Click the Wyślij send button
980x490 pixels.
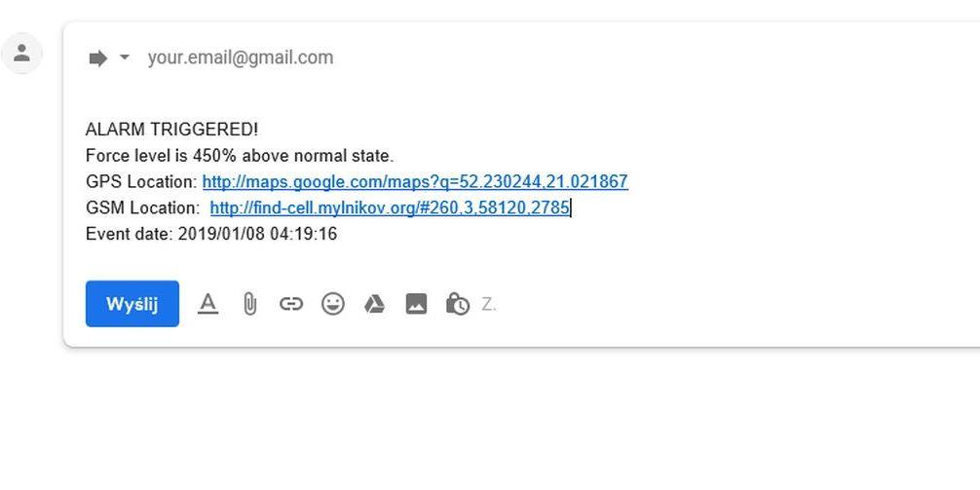pyautogui.click(x=132, y=304)
